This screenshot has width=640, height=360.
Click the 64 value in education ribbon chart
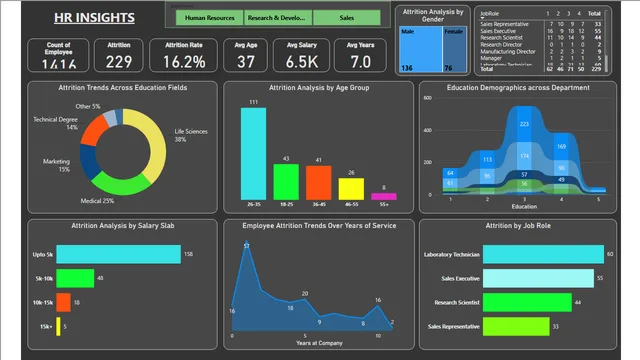point(450,173)
